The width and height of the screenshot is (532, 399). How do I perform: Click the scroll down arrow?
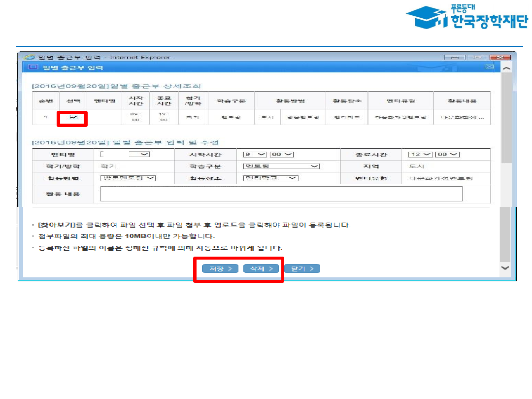(x=505, y=267)
